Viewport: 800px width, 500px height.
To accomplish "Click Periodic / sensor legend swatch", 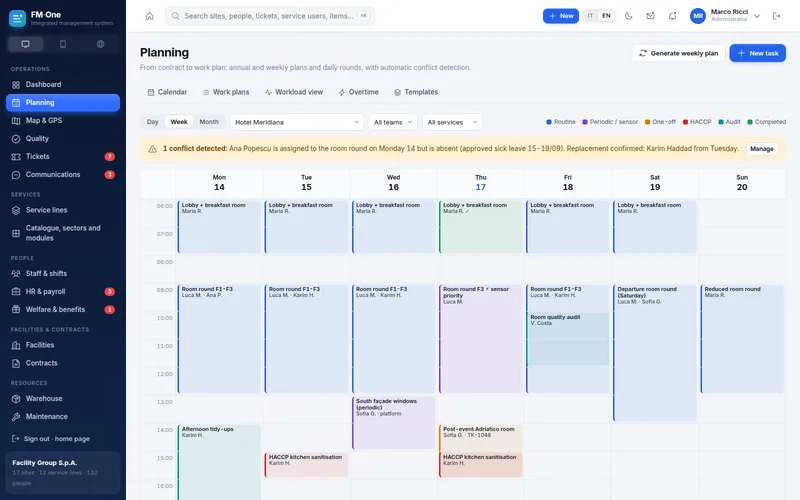I will (585, 122).
